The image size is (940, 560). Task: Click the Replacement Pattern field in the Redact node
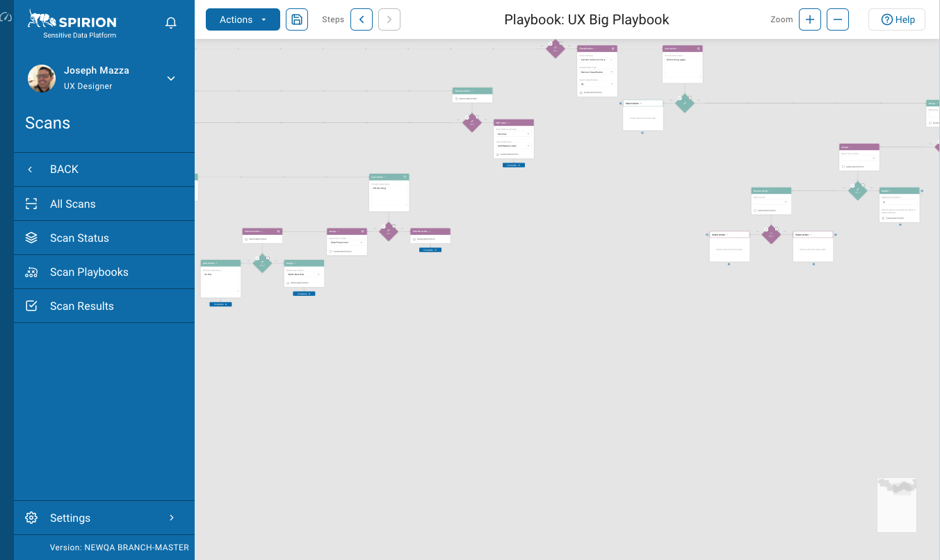point(899,201)
